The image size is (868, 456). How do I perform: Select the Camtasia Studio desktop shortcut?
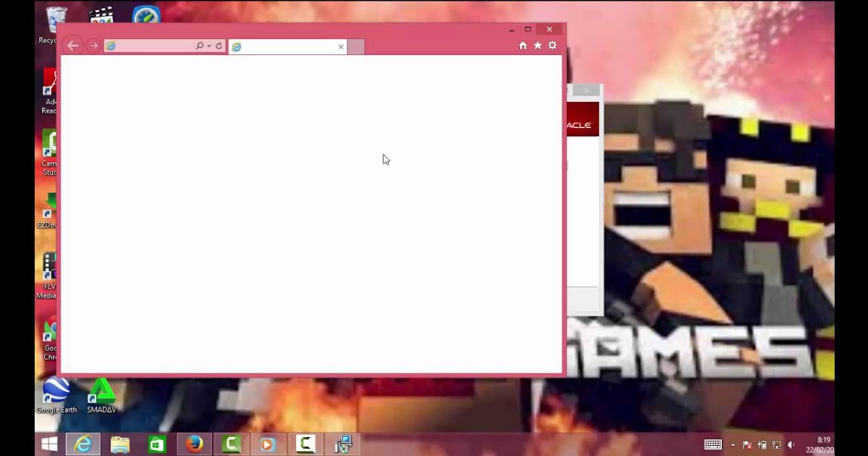[49, 153]
